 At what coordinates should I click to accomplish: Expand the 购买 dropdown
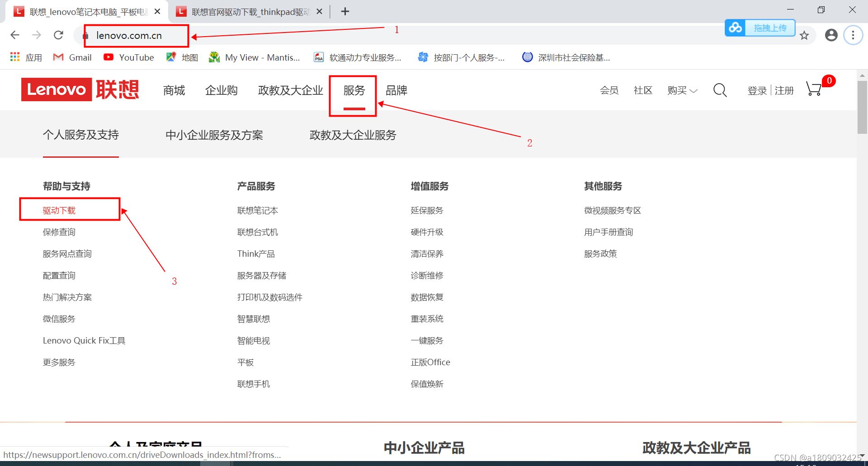[x=682, y=90]
